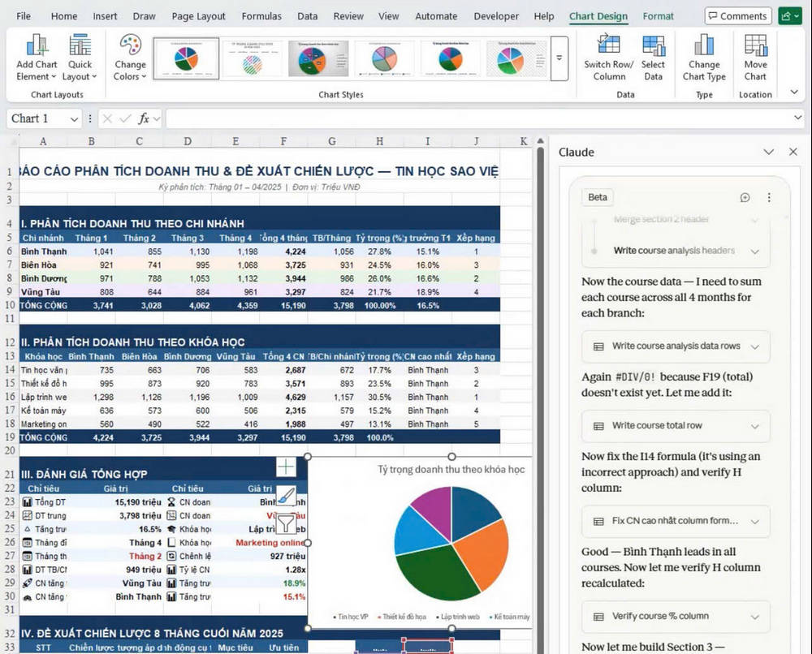
Task: Open Add Chart Element menu
Action: [x=37, y=58]
